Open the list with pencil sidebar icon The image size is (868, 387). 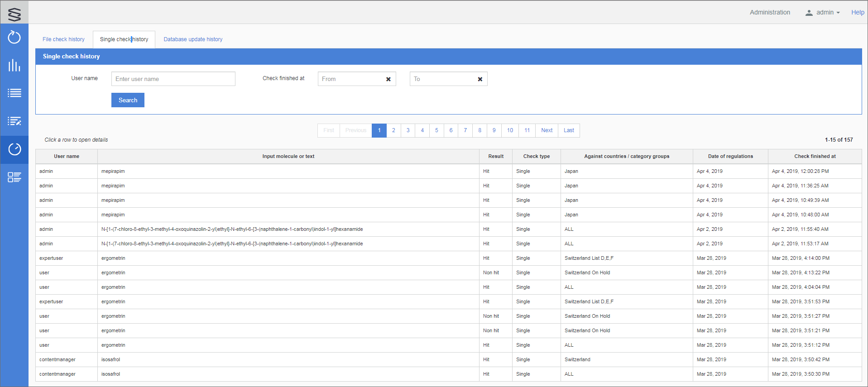(x=14, y=121)
